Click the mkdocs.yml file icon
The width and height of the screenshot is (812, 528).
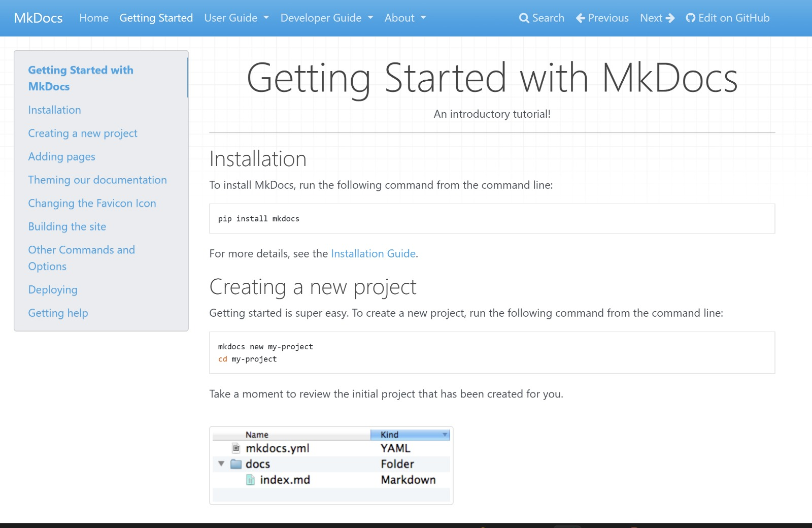[236, 448]
